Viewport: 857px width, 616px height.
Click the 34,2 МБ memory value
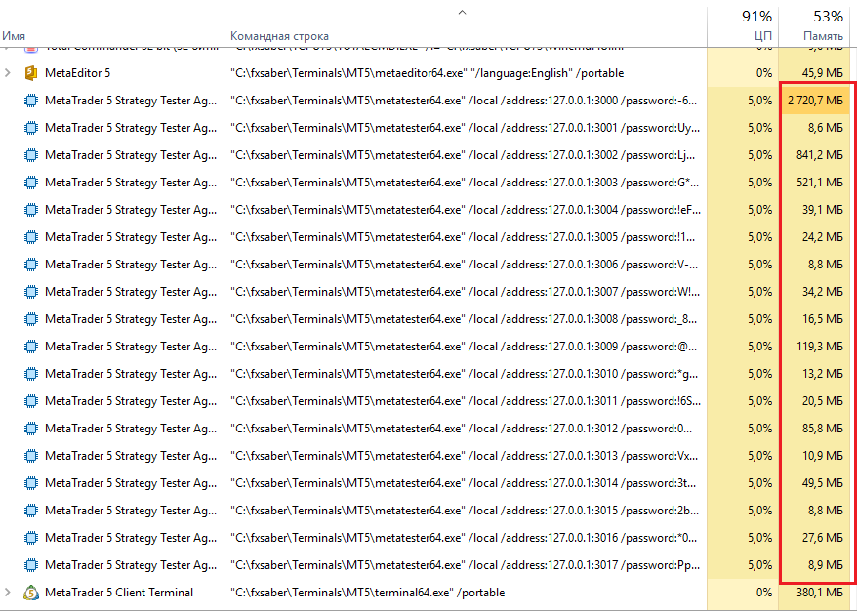tap(823, 292)
